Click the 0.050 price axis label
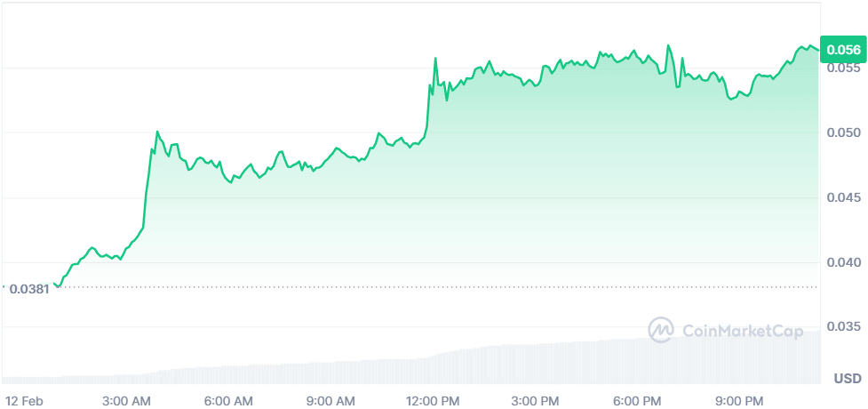This screenshot has height=409, width=868. click(843, 133)
